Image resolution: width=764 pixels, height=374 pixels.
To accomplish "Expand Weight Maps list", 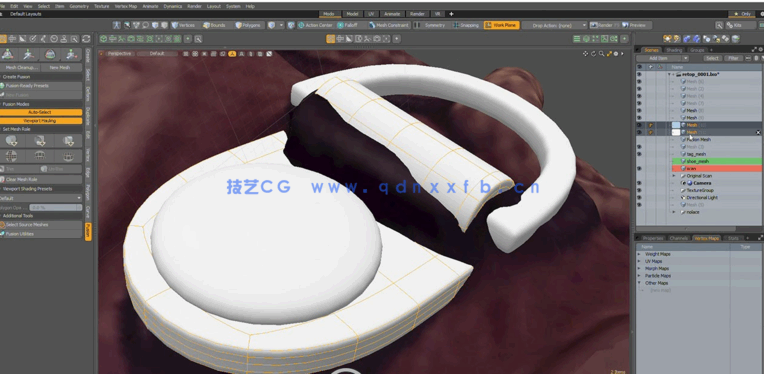I will point(639,254).
